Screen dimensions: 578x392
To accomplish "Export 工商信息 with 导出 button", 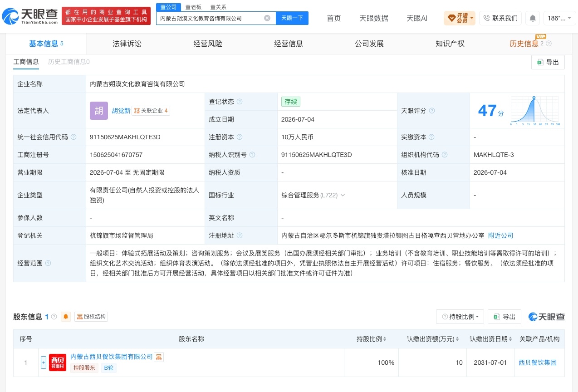I will coord(548,62).
